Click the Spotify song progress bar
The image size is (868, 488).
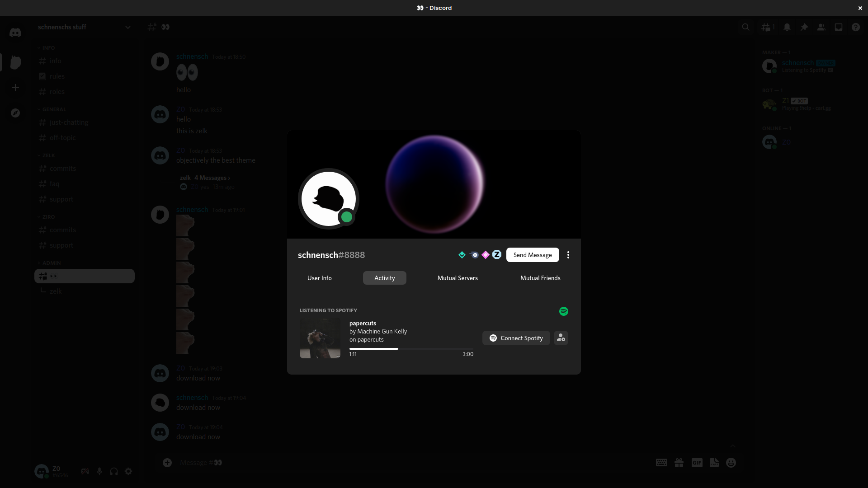[x=411, y=349]
